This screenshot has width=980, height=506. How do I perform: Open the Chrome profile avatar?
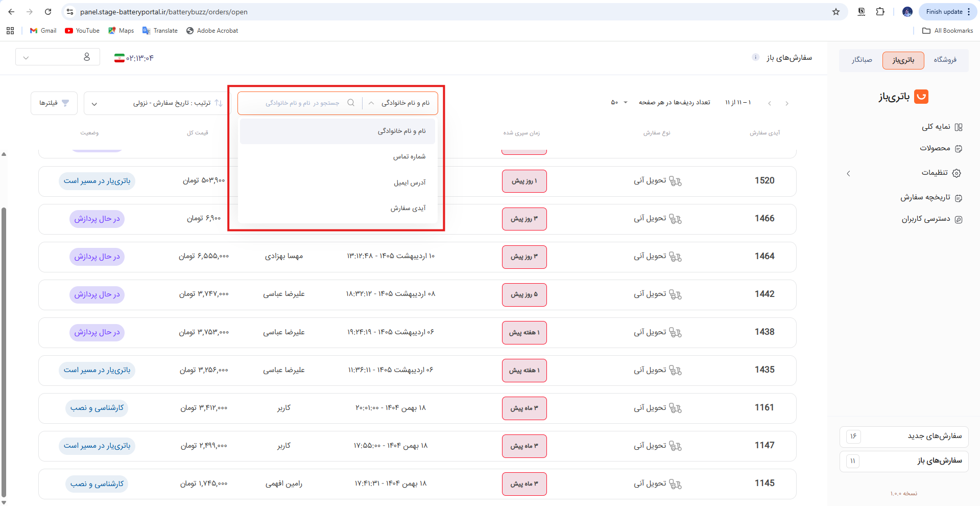click(x=907, y=12)
